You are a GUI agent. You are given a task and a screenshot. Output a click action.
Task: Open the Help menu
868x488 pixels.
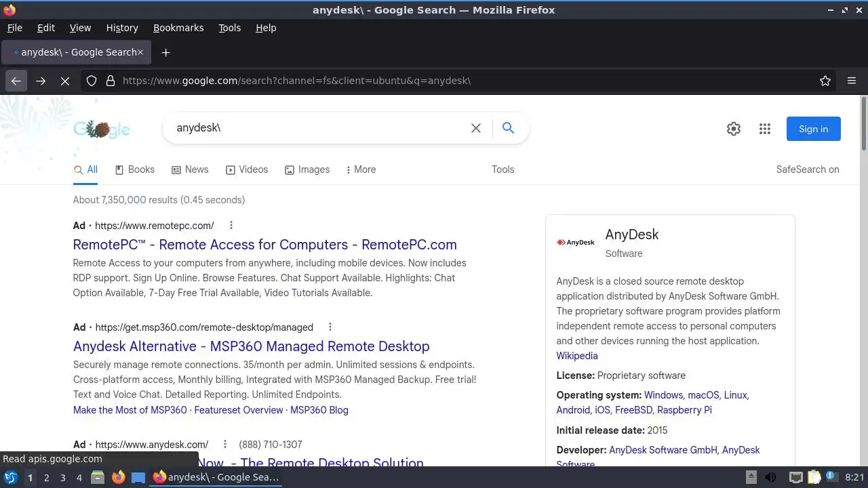266,28
